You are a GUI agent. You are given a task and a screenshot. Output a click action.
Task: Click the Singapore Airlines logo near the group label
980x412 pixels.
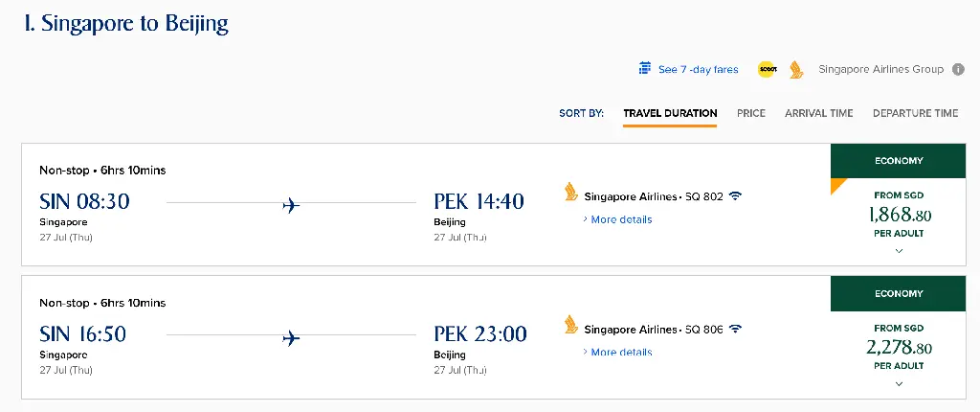(796, 70)
